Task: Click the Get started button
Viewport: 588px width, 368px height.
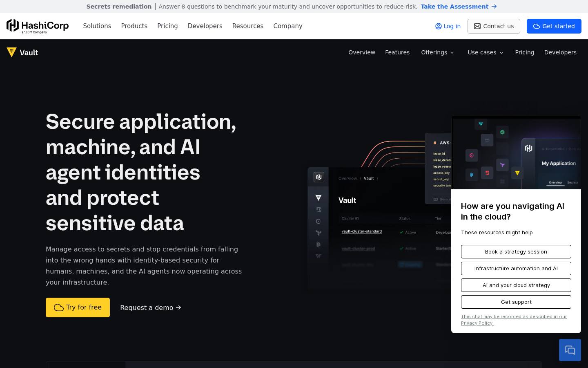Action: [554, 26]
